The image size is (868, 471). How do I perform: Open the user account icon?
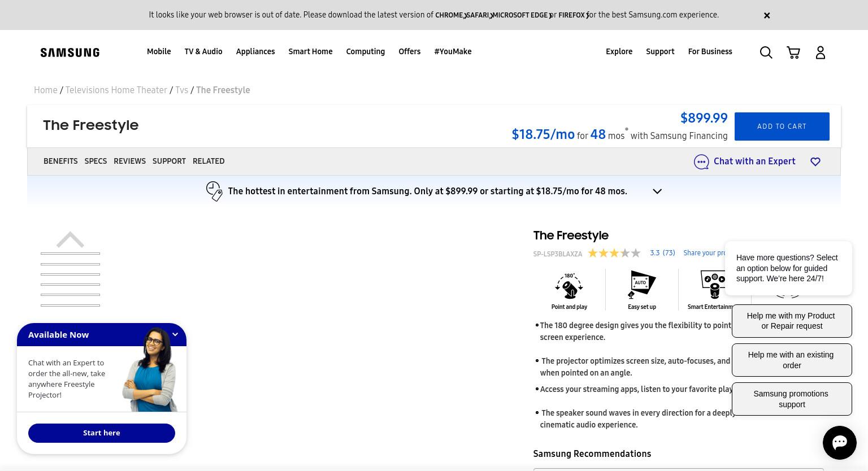pos(821,53)
